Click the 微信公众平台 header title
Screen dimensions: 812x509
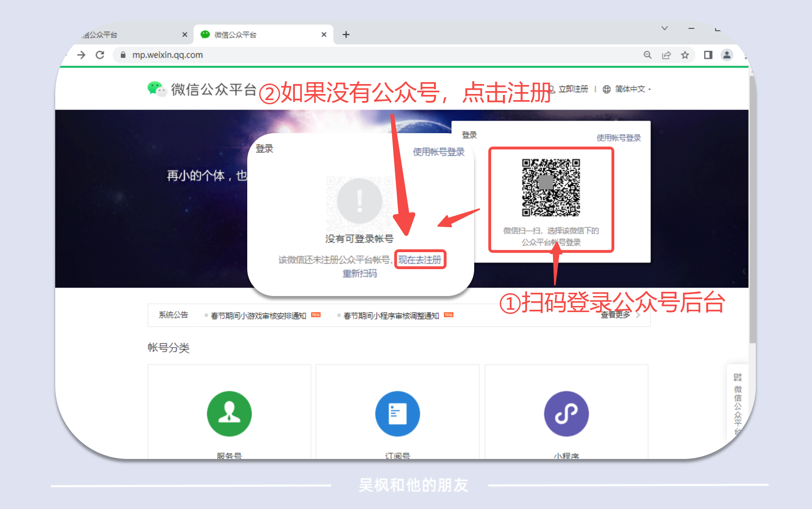(x=214, y=89)
